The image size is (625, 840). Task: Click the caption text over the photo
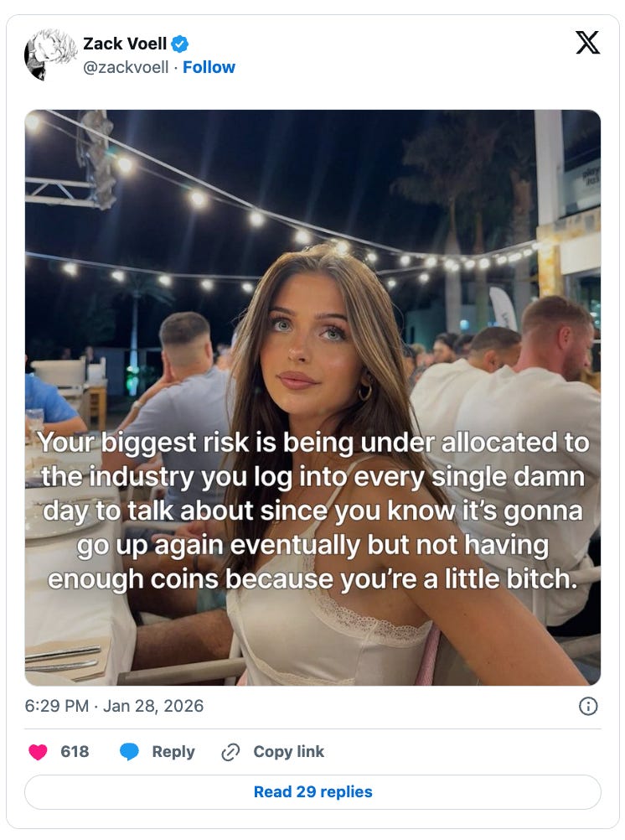click(312, 511)
